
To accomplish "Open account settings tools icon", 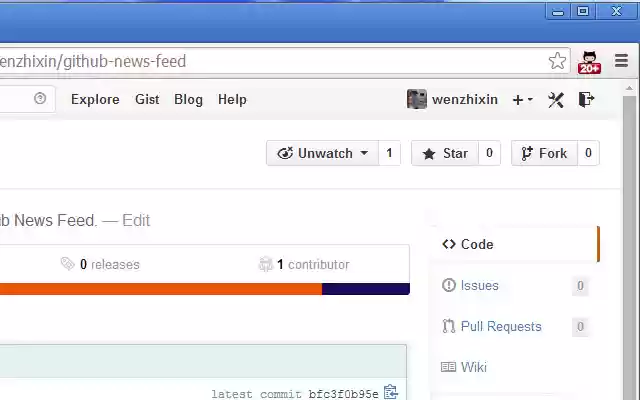I will tap(556, 100).
